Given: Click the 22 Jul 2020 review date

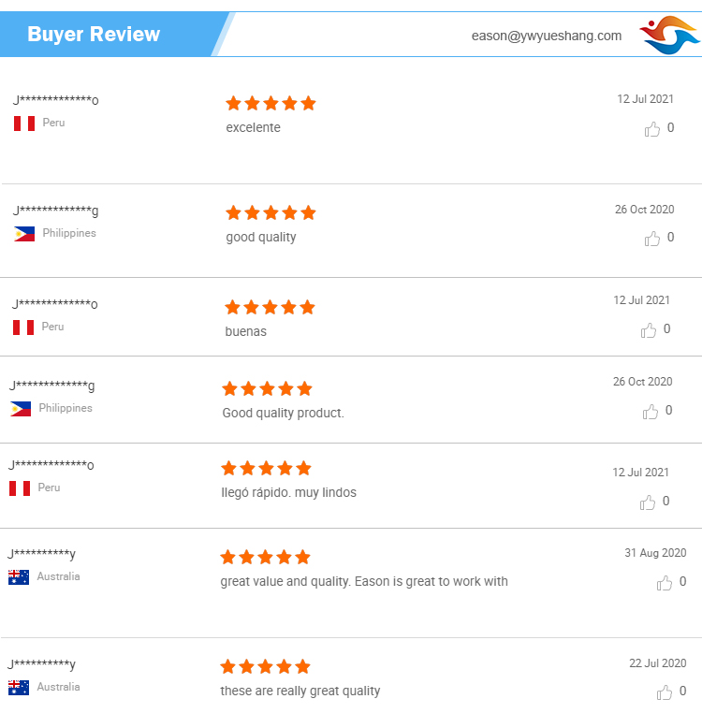Looking at the screenshot, I should (657, 663).
